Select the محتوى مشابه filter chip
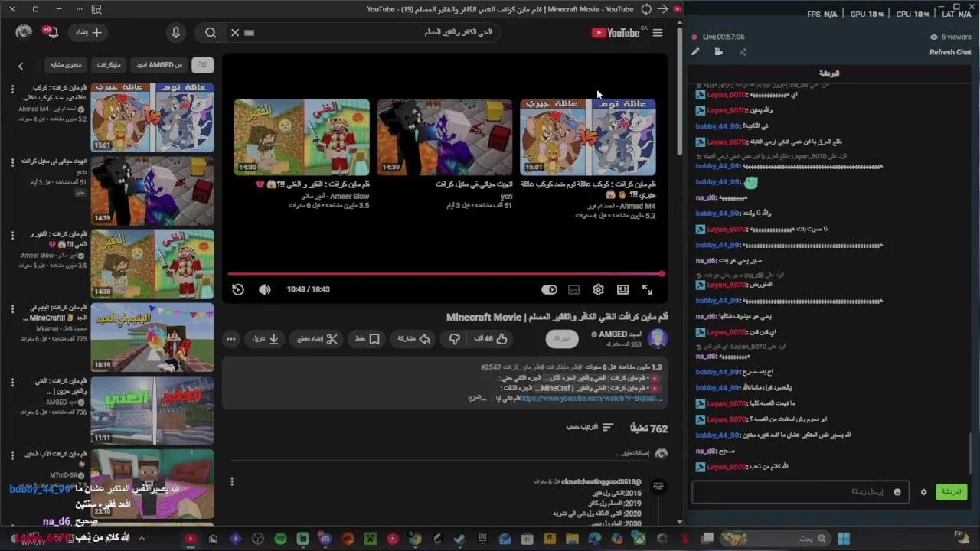 [66, 64]
